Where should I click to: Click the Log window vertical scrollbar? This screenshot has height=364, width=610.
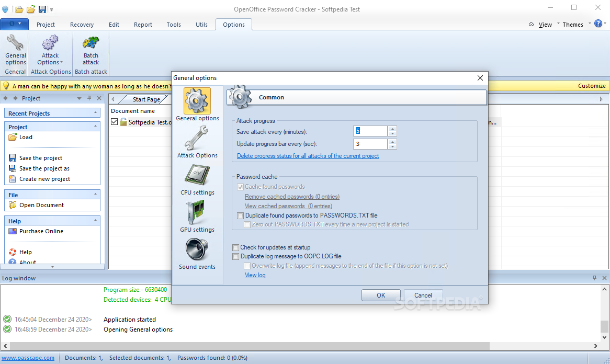(x=604, y=326)
